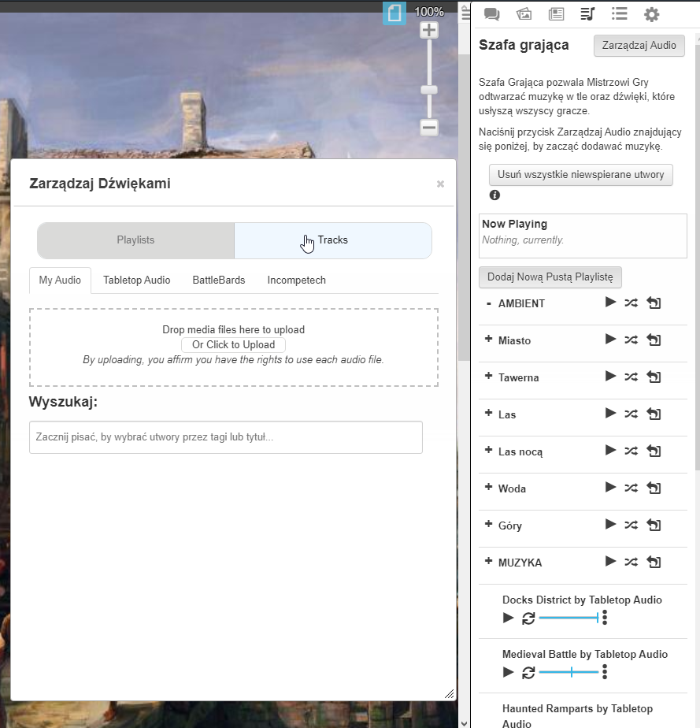Click Dodaj Nową Pustą Playlistę button
Screen dimensions: 700x728
tap(550, 277)
